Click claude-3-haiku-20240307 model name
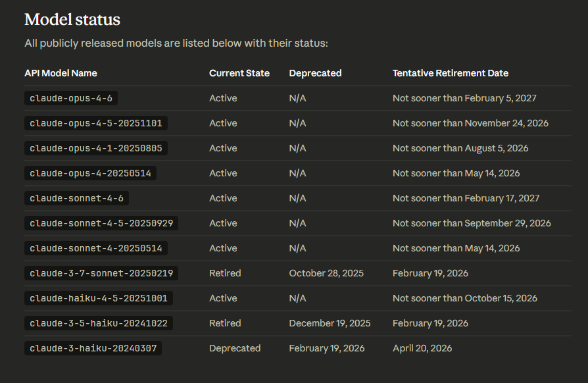The height and width of the screenshot is (383, 588). [93, 348]
